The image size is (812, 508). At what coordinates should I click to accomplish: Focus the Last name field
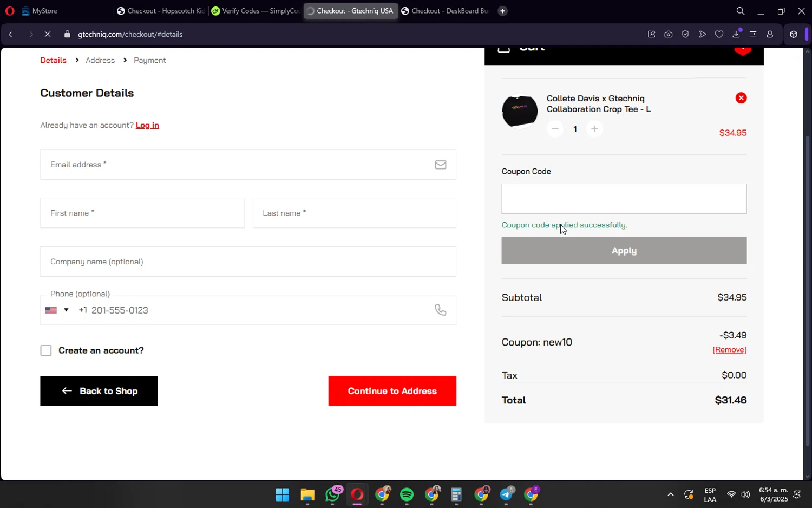pyautogui.click(x=354, y=213)
